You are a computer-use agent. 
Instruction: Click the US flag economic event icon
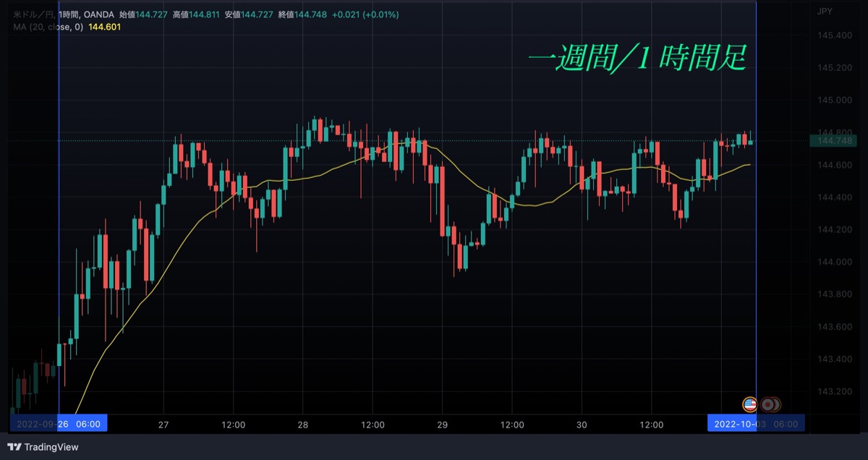click(750, 404)
